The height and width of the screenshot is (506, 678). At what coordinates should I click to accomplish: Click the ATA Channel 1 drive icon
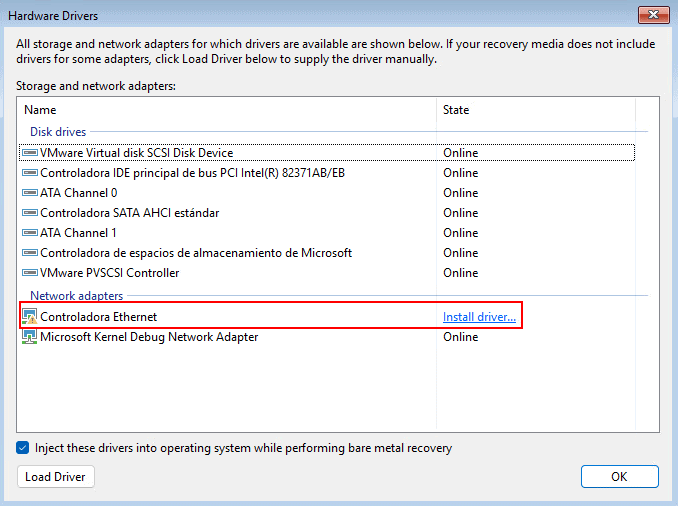pyautogui.click(x=29, y=233)
